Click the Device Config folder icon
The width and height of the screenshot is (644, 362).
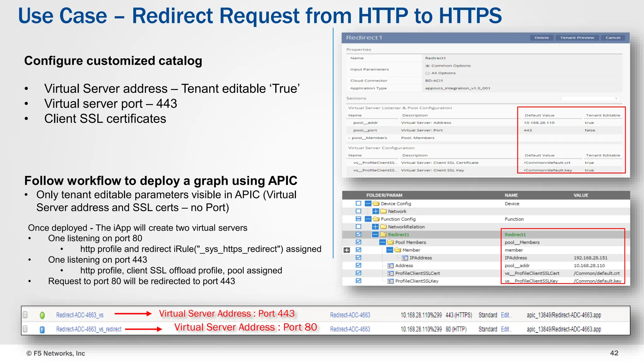tap(376, 203)
